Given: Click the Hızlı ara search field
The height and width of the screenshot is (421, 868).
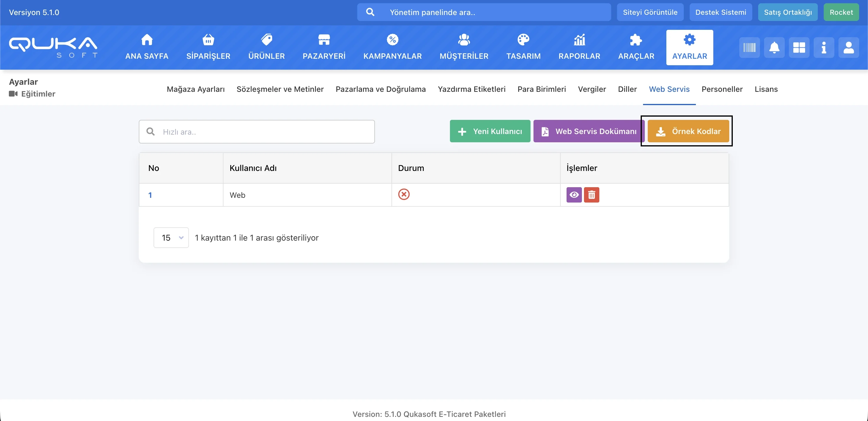Looking at the screenshot, I should pyautogui.click(x=263, y=132).
